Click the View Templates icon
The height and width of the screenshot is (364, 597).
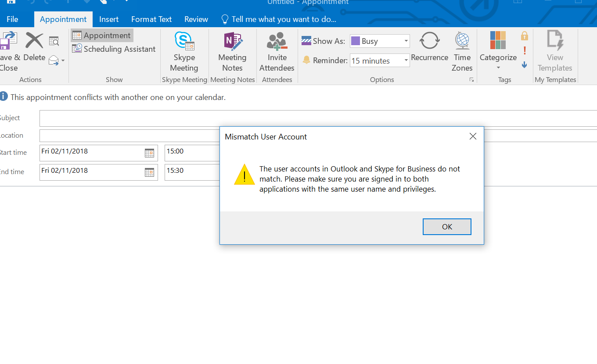pos(555,40)
